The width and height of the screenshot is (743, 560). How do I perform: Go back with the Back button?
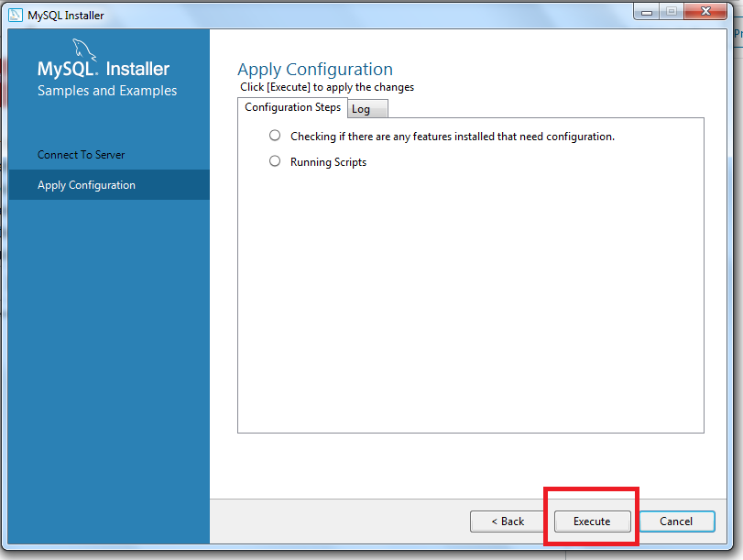508,522
